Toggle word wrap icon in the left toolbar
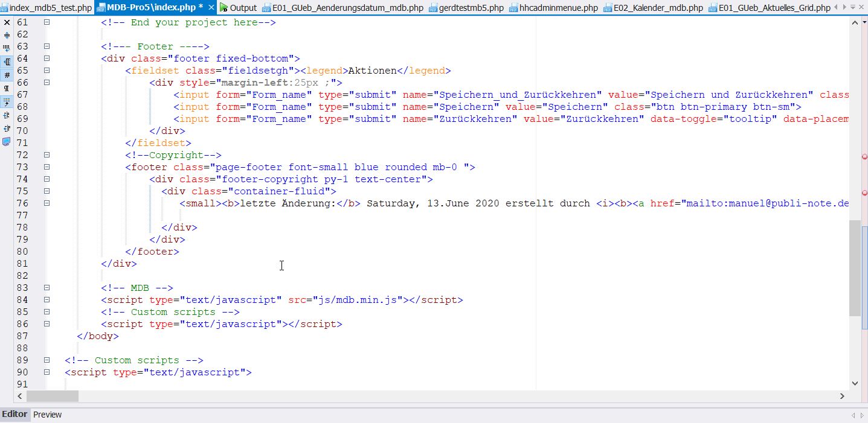The image size is (868, 423). 7,48
